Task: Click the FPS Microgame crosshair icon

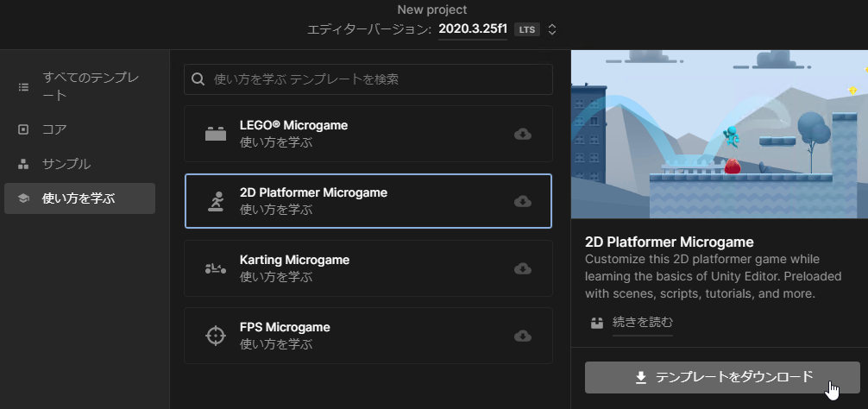Action: click(216, 336)
